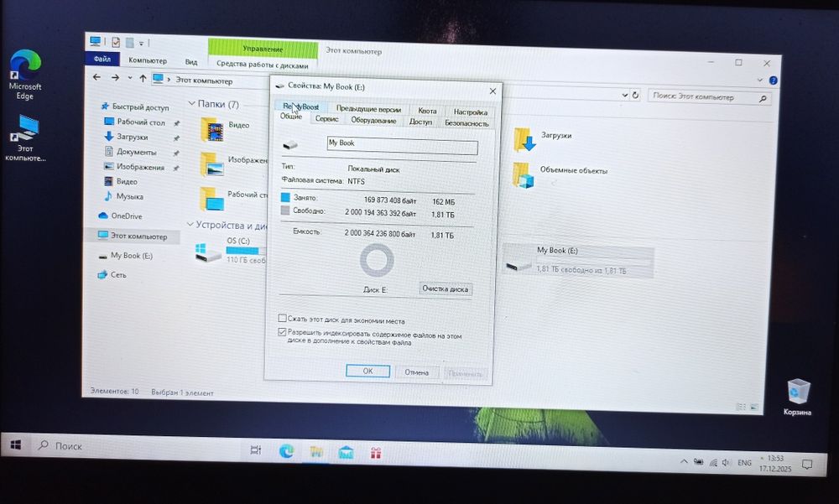839x504 pixels.
Task: Toggle Сжать этот диск checkbox
Action: pos(282,318)
